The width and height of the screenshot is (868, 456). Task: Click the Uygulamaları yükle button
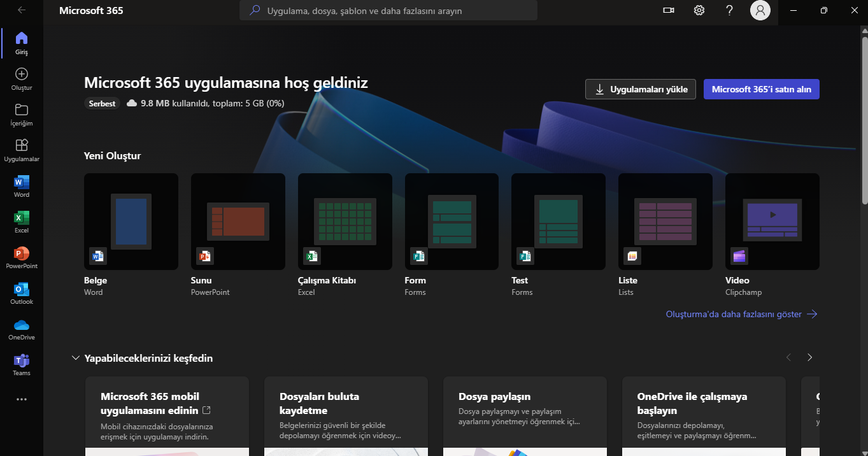pyautogui.click(x=640, y=89)
